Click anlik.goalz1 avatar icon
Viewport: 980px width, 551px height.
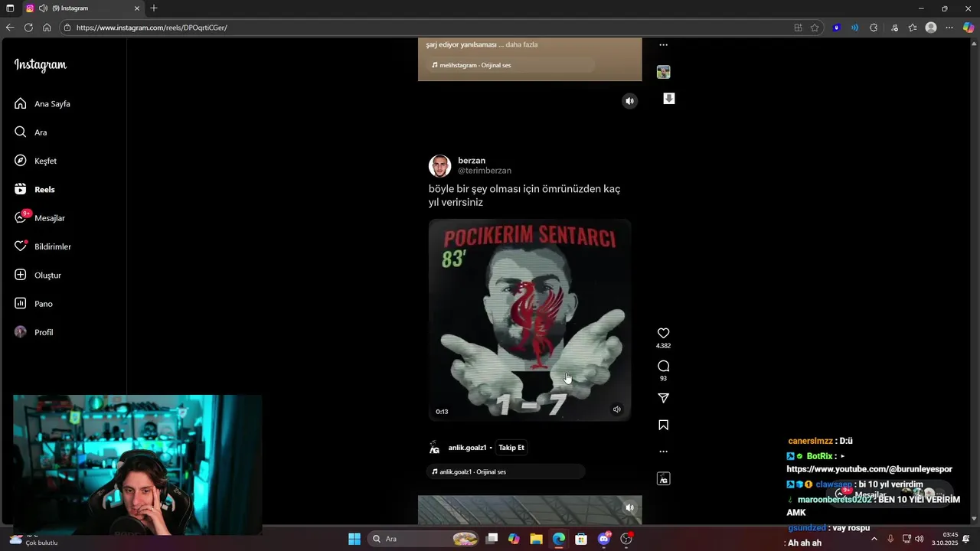(x=434, y=448)
